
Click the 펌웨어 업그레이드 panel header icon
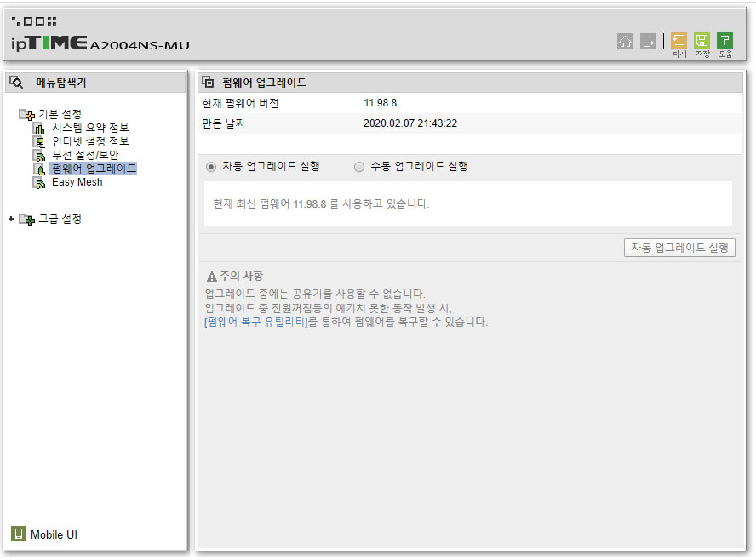[208, 82]
